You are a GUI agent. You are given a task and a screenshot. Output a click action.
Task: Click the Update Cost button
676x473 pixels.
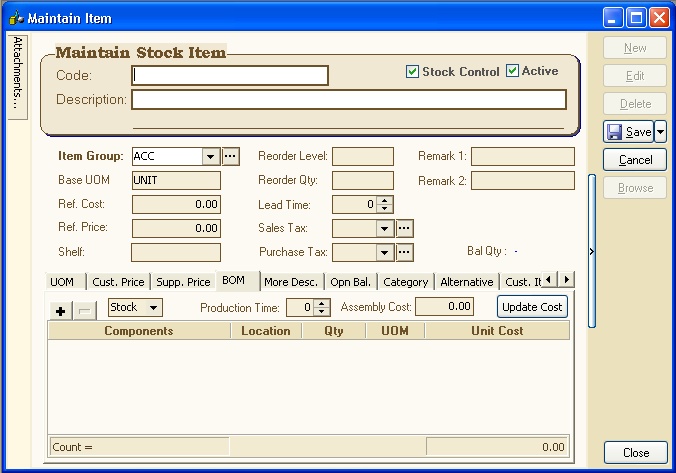(532, 307)
